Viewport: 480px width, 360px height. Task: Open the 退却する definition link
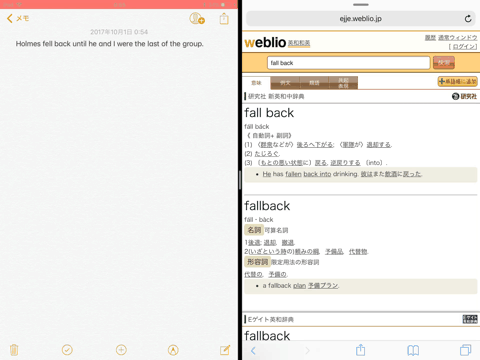pyautogui.click(x=379, y=145)
